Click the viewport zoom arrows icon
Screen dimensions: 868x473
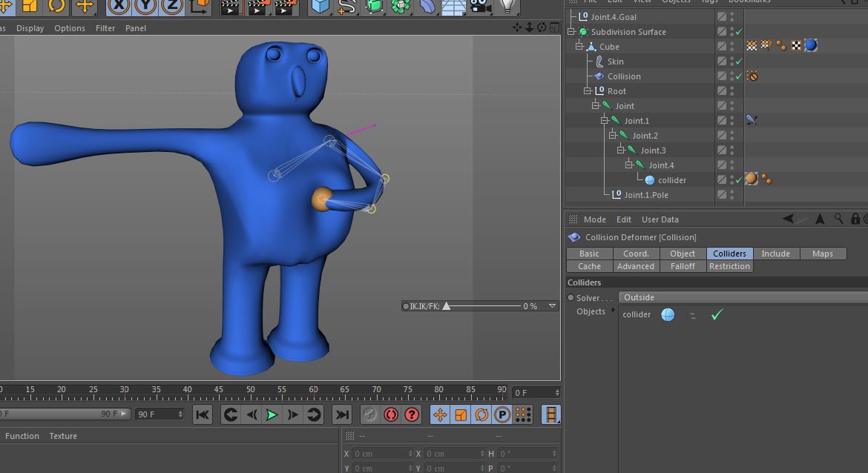(530, 27)
